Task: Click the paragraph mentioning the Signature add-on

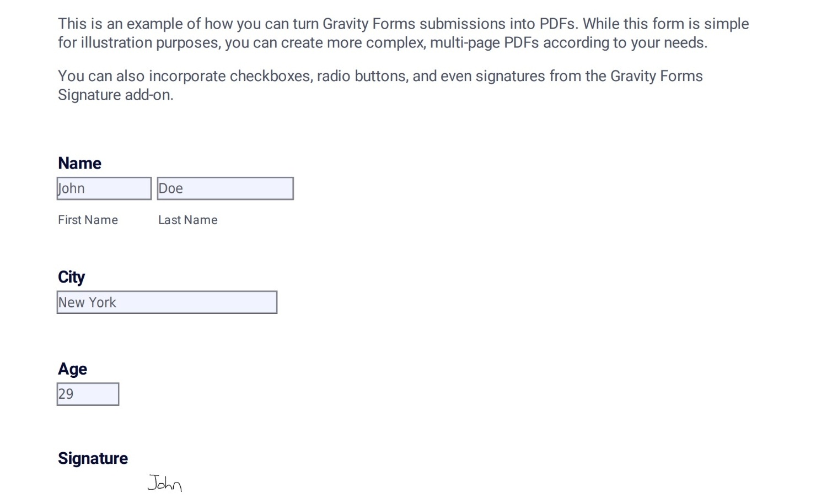Action: point(380,85)
